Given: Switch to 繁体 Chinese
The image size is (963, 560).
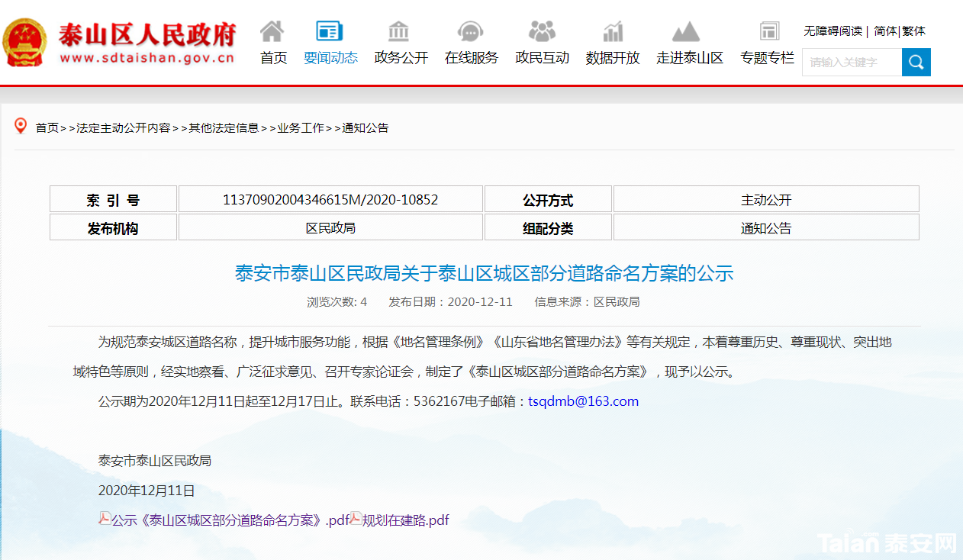Looking at the screenshot, I should pyautogui.click(x=914, y=31).
